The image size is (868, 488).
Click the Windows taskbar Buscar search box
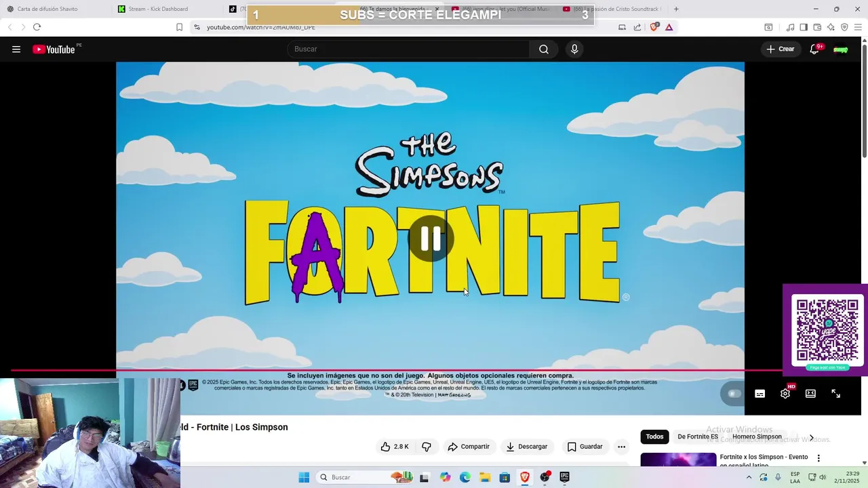tap(365, 477)
